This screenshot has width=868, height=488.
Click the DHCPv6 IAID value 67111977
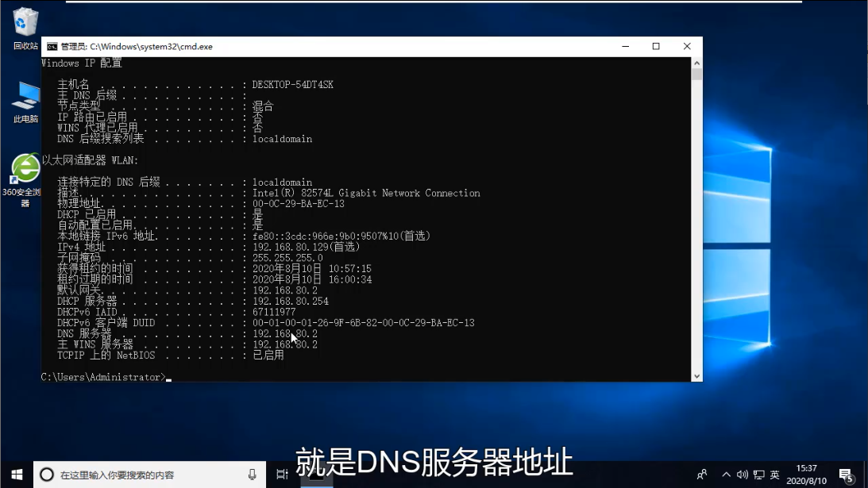coord(274,312)
